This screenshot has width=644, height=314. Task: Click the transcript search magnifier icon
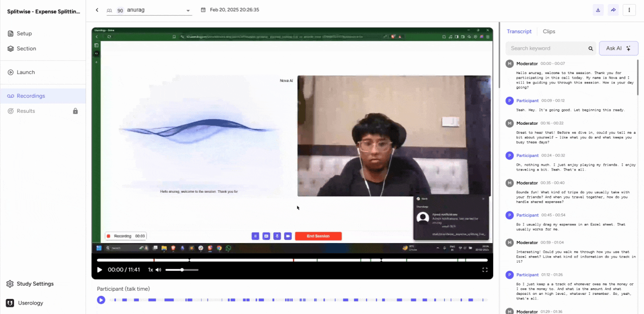[x=591, y=48]
